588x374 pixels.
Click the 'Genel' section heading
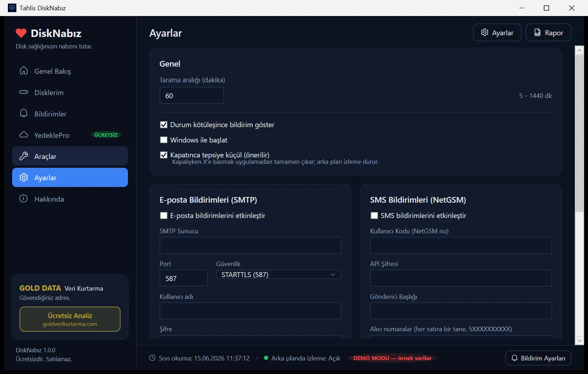170,64
